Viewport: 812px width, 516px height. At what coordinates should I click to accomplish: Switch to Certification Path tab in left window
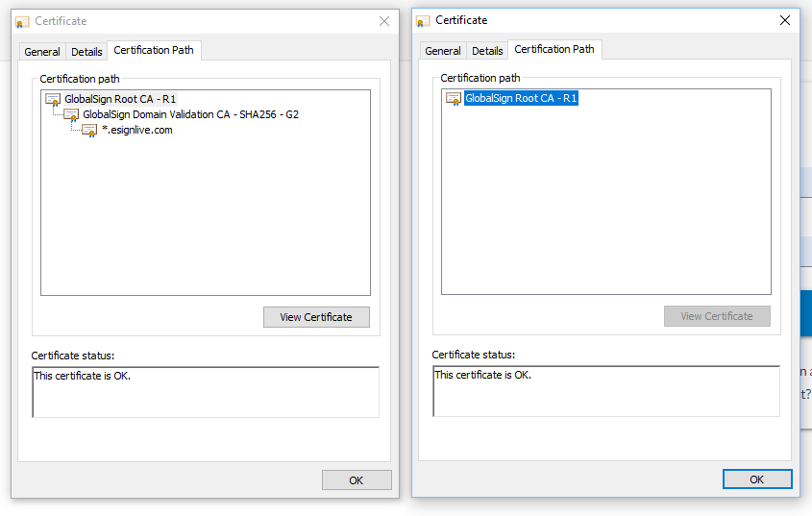coord(154,50)
